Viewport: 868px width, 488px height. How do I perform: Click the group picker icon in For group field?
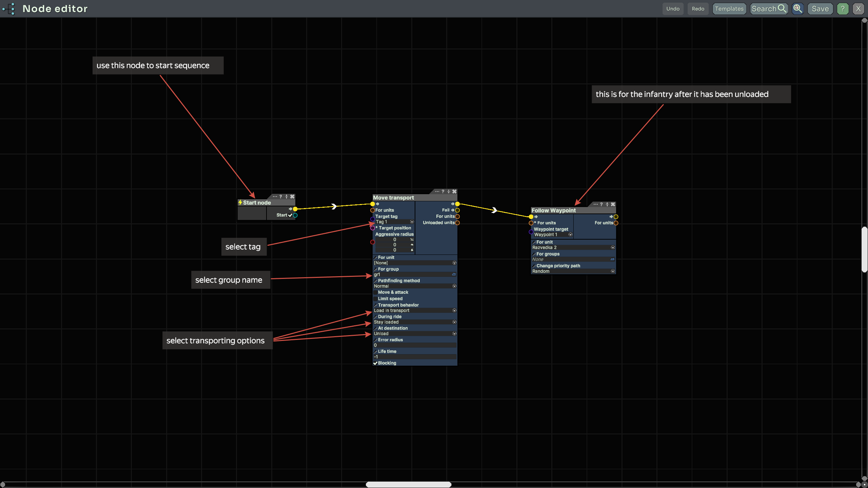[454, 274]
